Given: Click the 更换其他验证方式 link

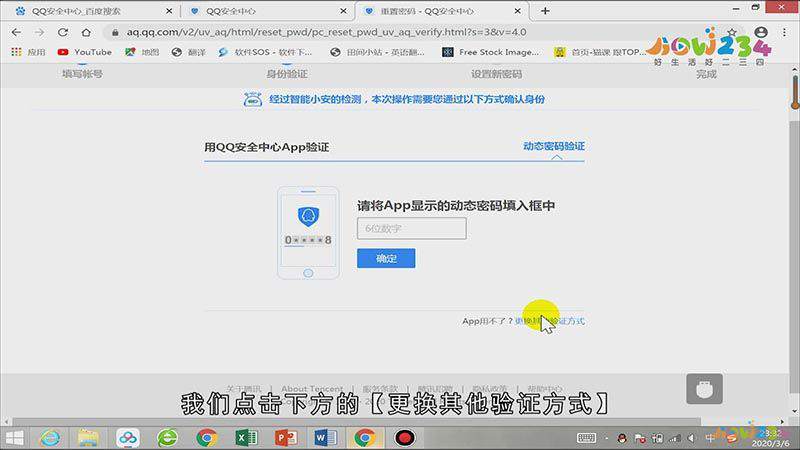Looking at the screenshot, I should (549, 321).
